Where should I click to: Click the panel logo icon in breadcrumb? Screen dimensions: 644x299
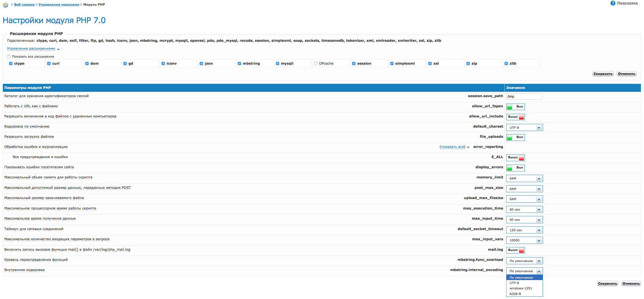[5, 5]
